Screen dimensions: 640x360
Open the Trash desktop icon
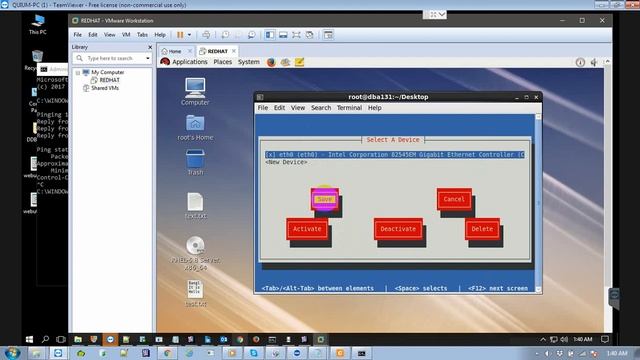[x=195, y=162]
